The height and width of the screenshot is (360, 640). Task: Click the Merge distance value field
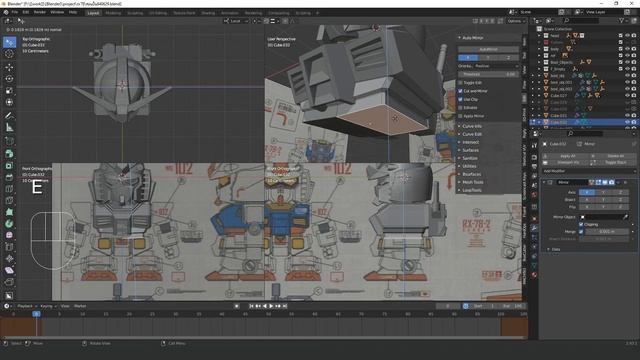(x=607, y=232)
